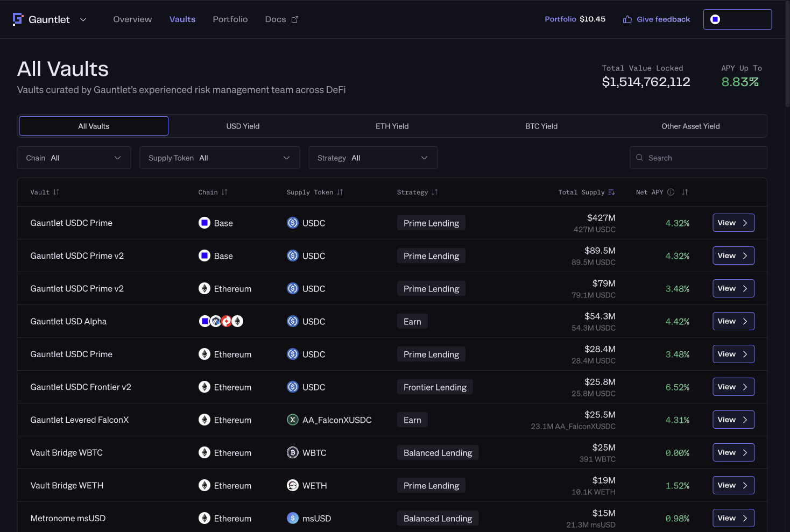The width and height of the screenshot is (790, 532).
Task: Open the Supply Token filter dropdown
Action: [x=220, y=158]
